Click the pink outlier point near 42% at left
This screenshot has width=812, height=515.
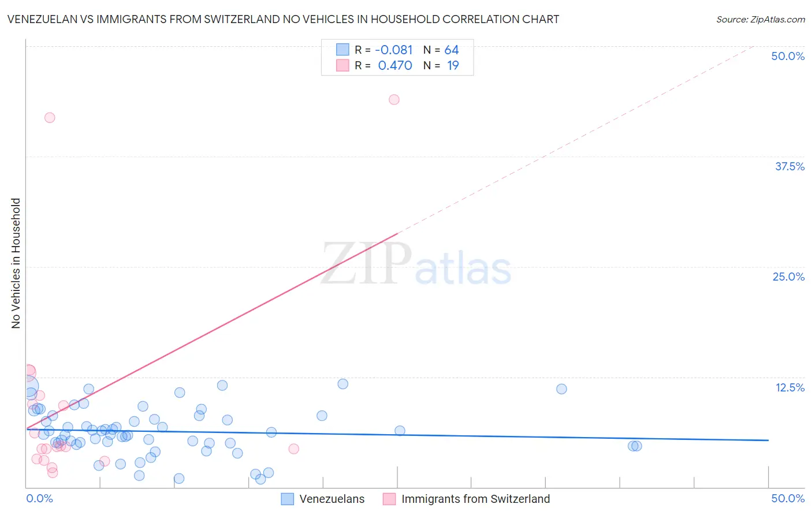(50, 117)
